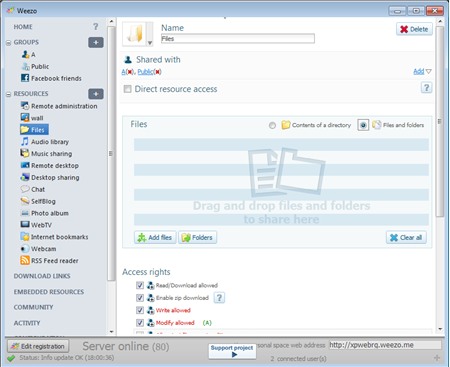Collapse the RESOURCES tree section
This screenshot has width=450, height=367.
(x=9, y=94)
